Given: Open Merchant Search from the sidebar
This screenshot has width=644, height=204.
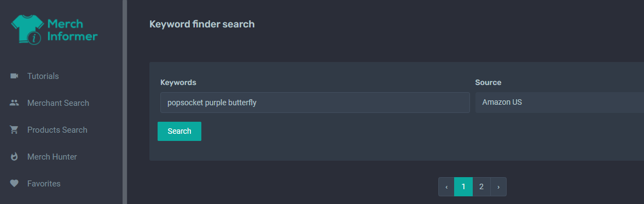Looking at the screenshot, I should (x=58, y=103).
